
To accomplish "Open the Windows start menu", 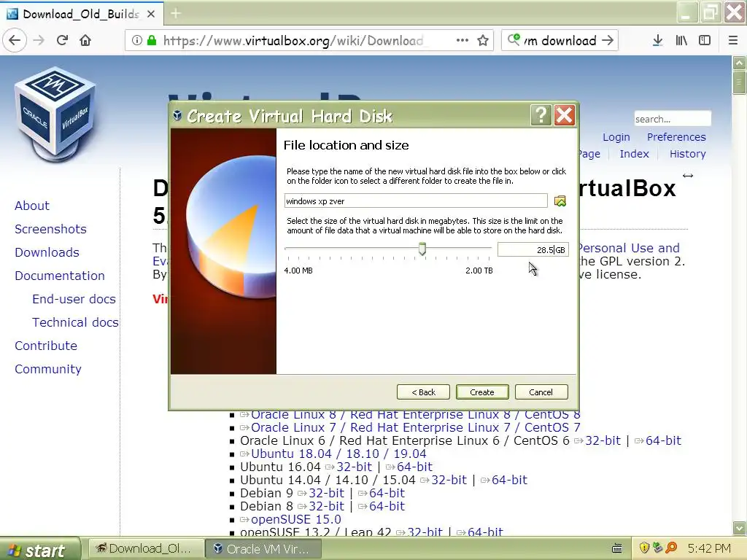I will coord(40,550).
